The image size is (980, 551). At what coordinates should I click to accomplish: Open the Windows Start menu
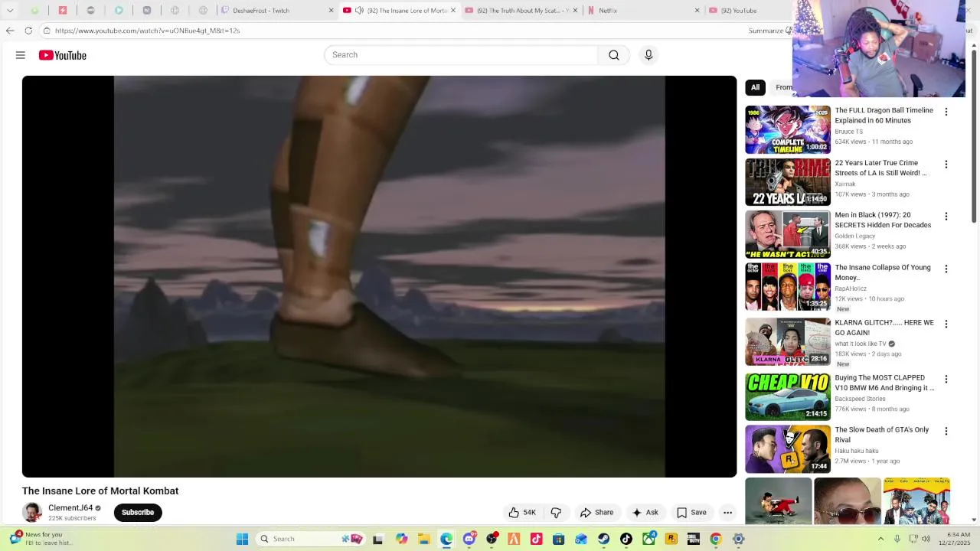pyautogui.click(x=242, y=539)
